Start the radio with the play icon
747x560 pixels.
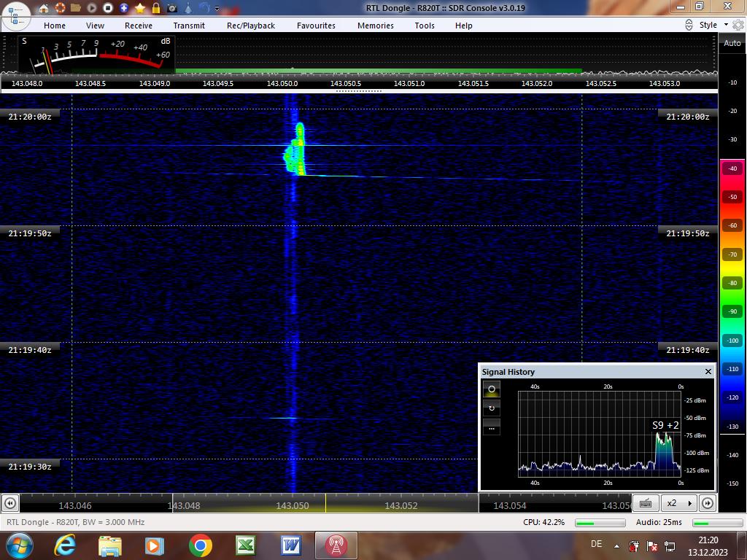tap(92, 8)
